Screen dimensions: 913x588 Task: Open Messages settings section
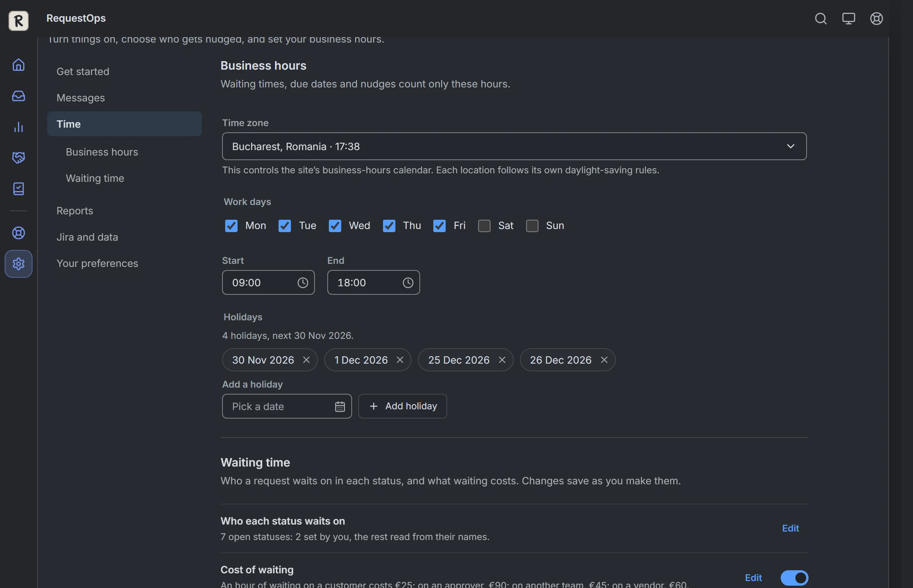(124, 97)
